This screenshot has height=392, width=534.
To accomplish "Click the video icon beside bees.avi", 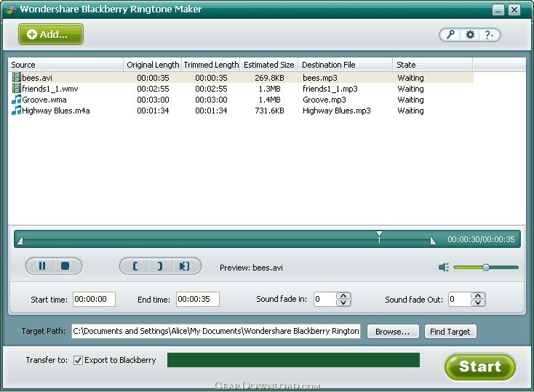I will click(16, 77).
